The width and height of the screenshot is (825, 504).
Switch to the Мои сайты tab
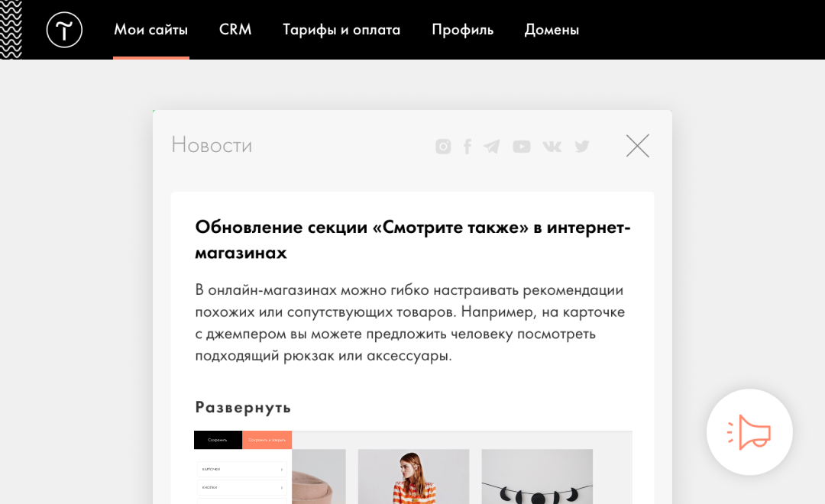pos(151,30)
